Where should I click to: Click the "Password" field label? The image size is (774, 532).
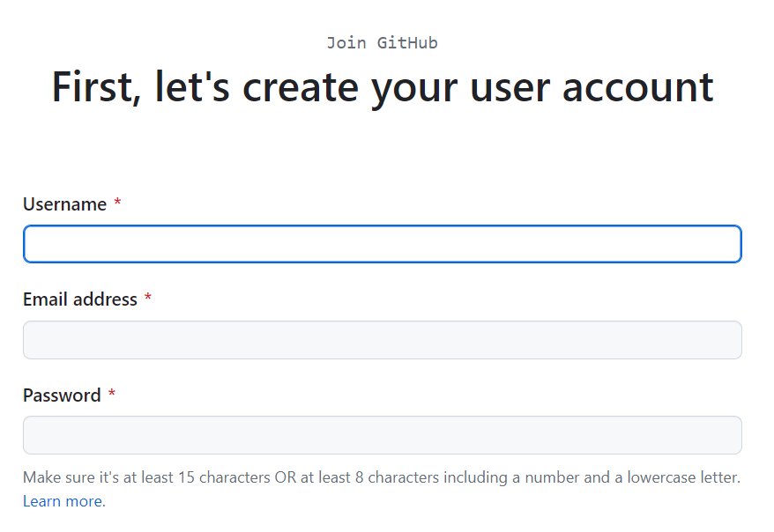point(63,395)
